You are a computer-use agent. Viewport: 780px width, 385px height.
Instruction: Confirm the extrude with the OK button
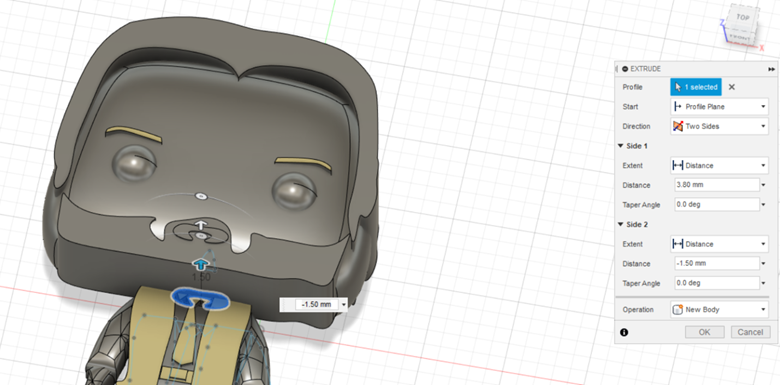click(x=704, y=332)
